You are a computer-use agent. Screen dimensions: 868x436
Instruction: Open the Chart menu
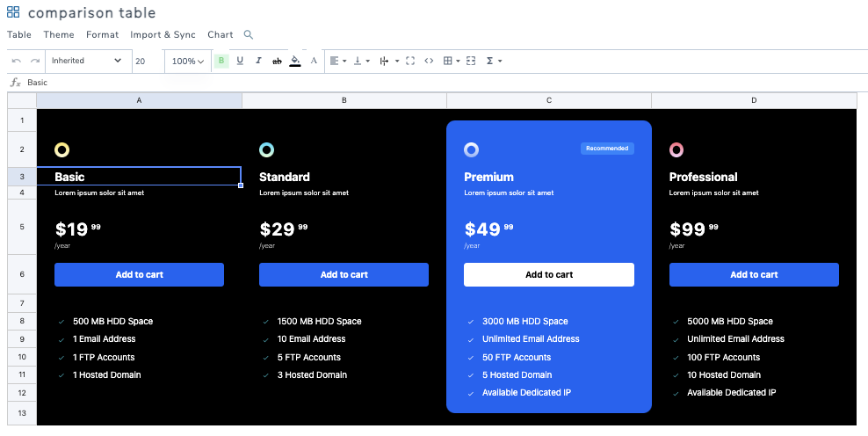tap(221, 35)
